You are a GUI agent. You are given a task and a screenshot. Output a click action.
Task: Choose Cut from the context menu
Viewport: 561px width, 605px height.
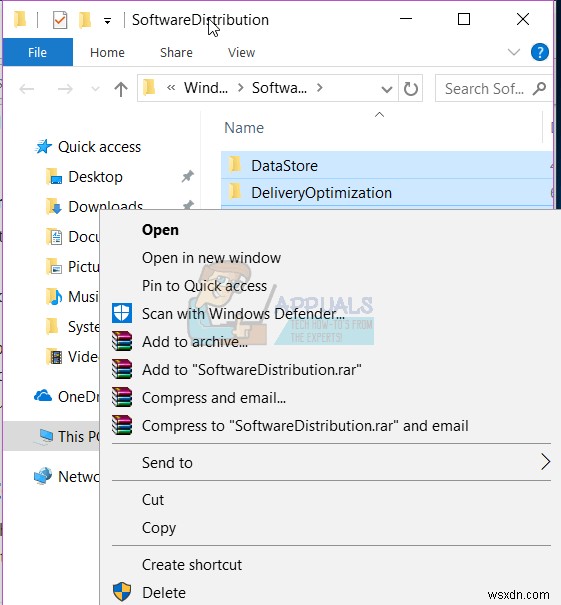pyautogui.click(x=153, y=500)
